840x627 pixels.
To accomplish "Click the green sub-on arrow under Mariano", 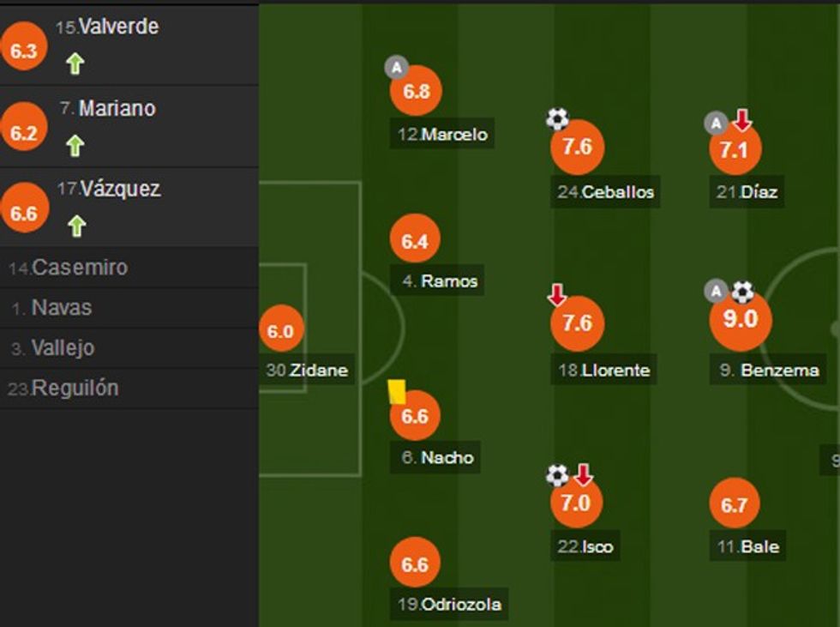I will (x=75, y=146).
